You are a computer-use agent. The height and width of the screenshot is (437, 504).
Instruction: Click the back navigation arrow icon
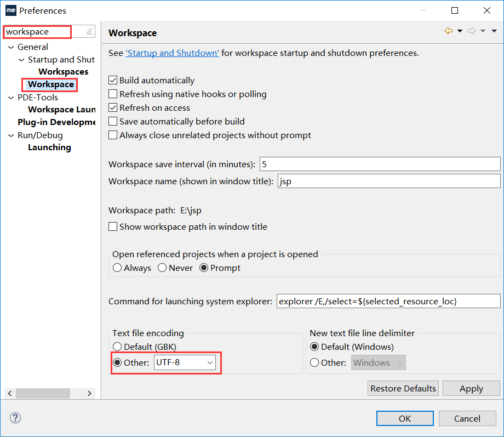point(448,31)
